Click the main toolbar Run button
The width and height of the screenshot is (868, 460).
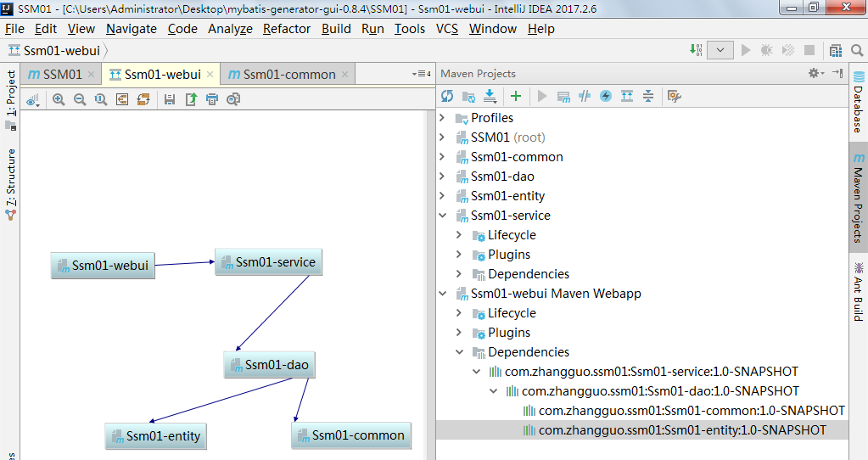(746, 50)
